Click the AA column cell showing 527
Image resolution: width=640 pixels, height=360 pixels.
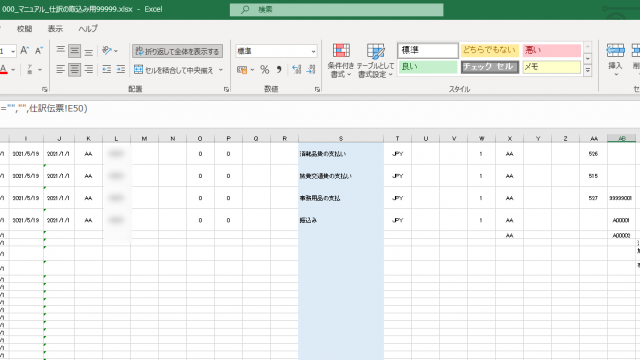pyautogui.click(x=593, y=198)
